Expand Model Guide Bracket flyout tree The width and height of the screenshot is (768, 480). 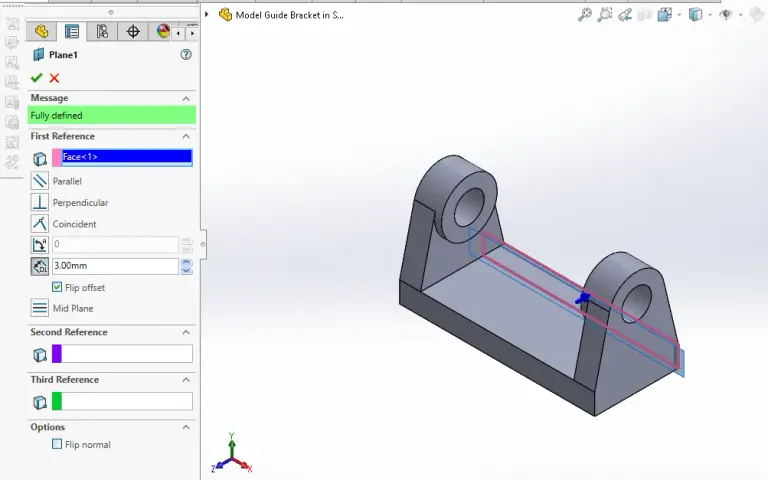coord(209,15)
